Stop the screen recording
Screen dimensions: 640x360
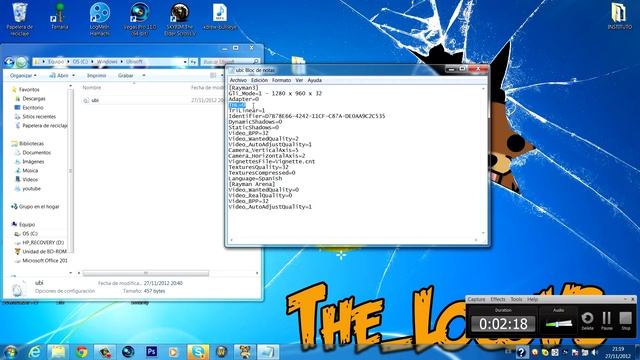626,320
